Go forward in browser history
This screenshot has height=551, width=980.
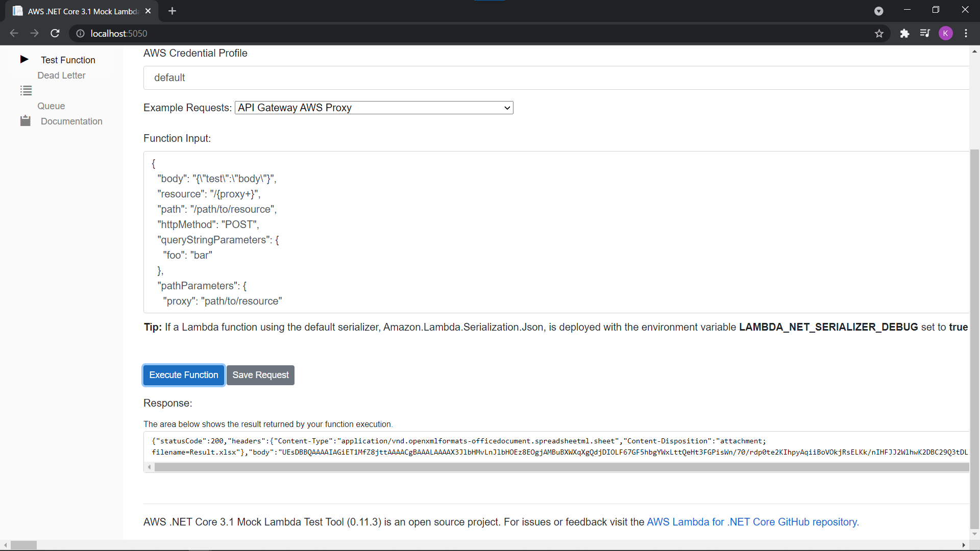[34, 34]
